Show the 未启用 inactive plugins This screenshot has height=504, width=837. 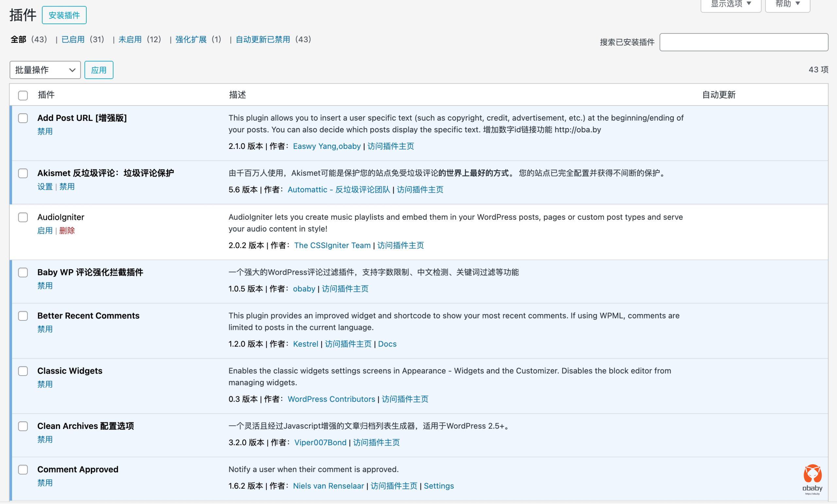pyautogui.click(x=130, y=40)
